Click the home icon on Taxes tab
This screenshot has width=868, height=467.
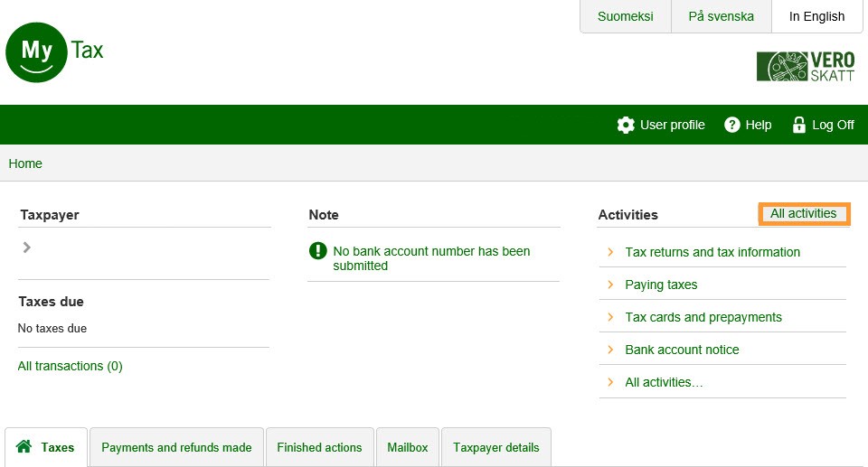[x=24, y=447]
